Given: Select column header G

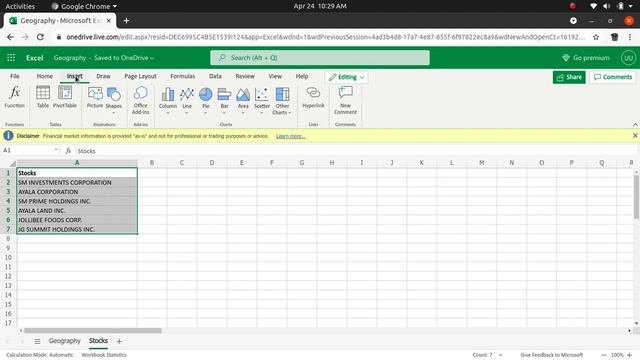Looking at the screenshot, I should tap(302, 163).
